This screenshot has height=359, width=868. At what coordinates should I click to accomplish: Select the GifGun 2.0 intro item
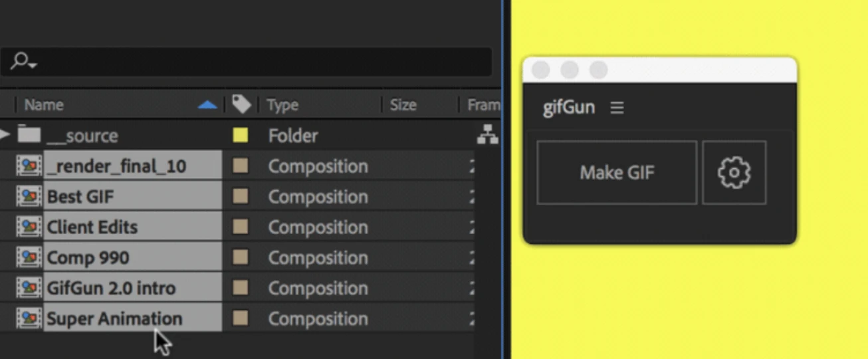(x=111, y=289)
